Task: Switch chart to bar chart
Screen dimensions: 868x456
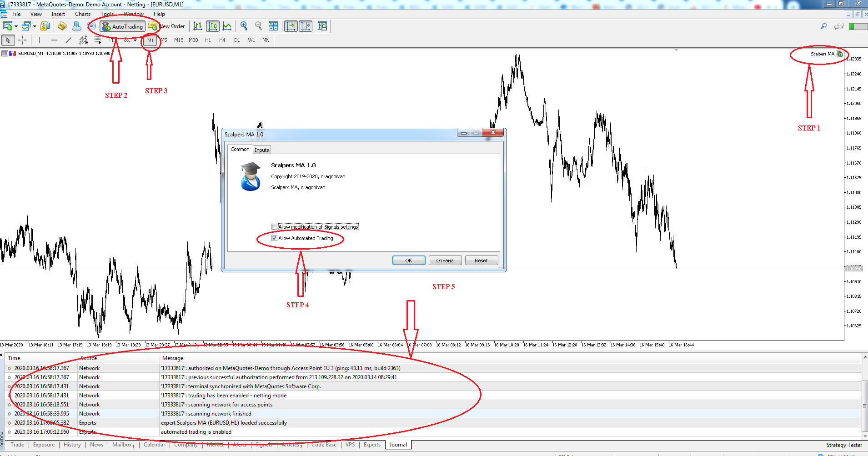Action: [x=198, y=26]
